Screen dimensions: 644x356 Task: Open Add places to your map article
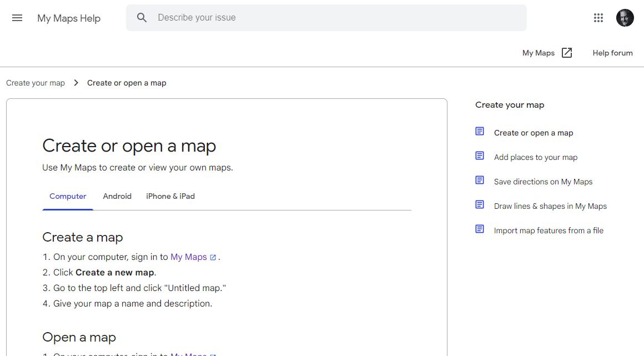coord(536,157)
